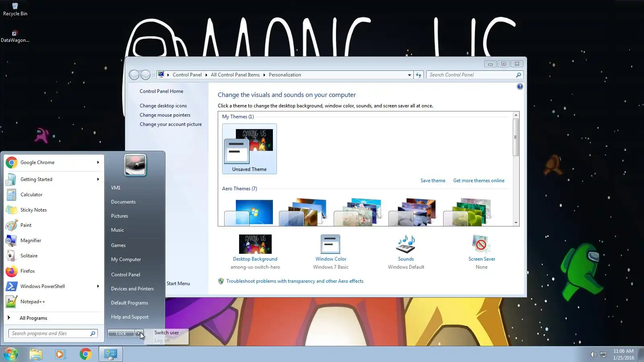The width and height of the screenshot is (644, 362).
Task: Focus the Search programs and files box
Action: pos(53,333)
